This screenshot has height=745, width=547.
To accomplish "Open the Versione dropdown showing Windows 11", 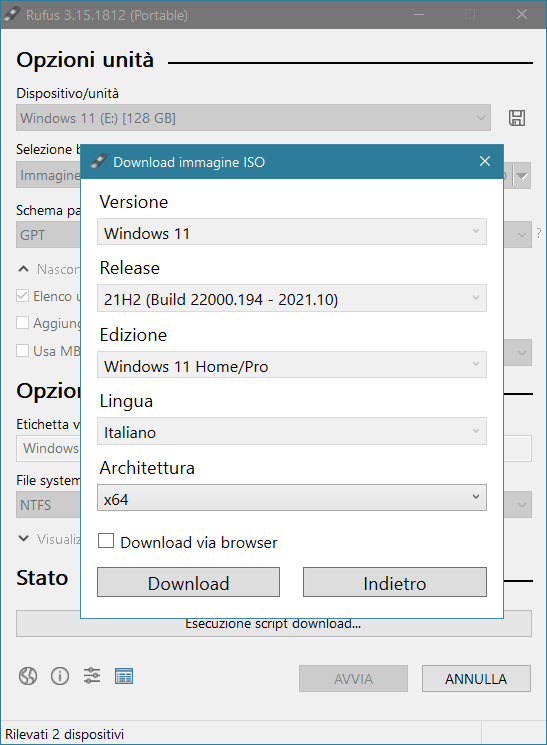I will click(x=292, y=232).
